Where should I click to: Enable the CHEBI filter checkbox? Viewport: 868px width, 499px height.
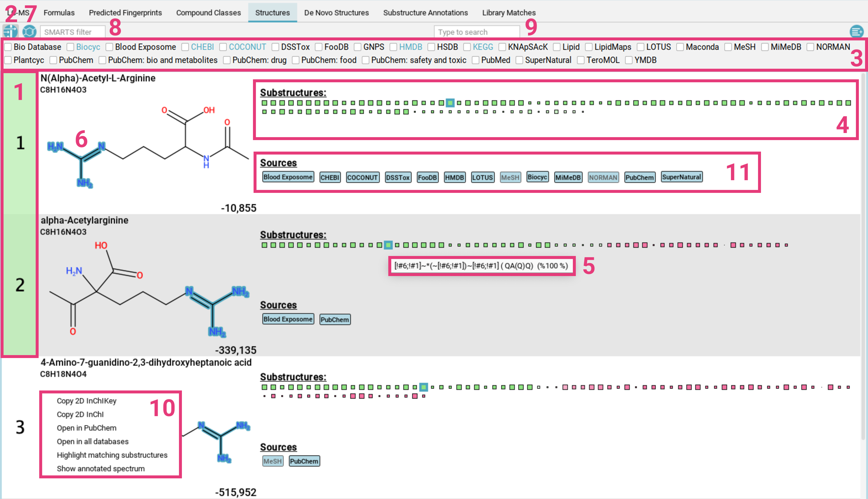185,47
